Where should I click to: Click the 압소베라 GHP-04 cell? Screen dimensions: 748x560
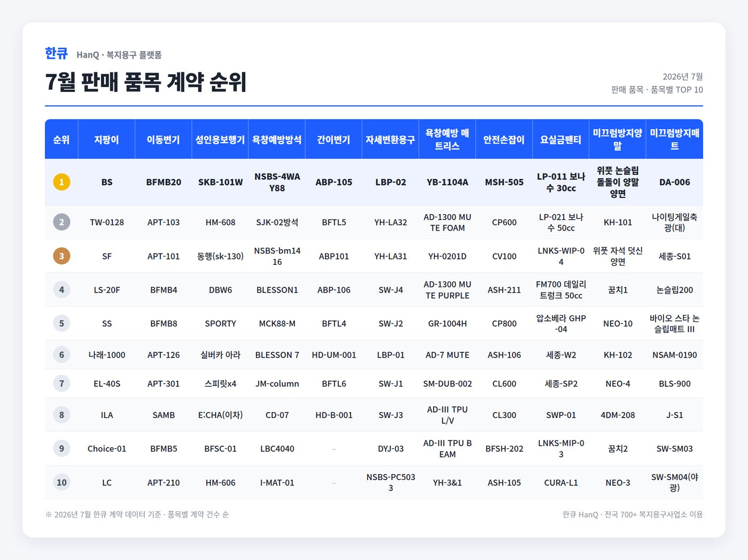pyautogui.click(x=561, y=324)
